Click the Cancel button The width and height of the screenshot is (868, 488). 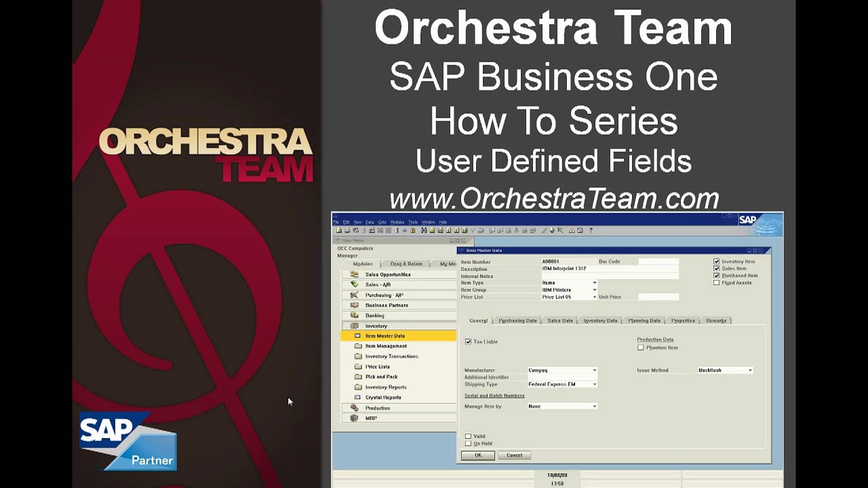tap(514, 455)
